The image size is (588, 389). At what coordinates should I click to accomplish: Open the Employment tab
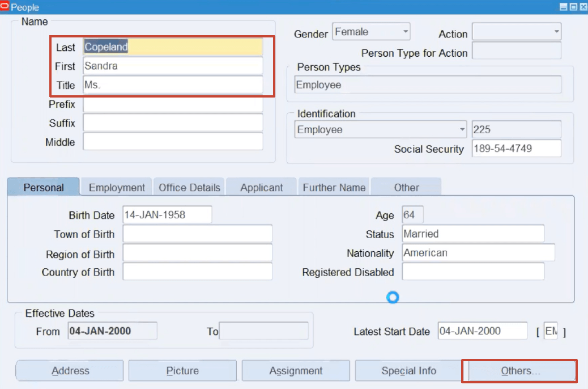pyautogui.click(x=117, y=187)
